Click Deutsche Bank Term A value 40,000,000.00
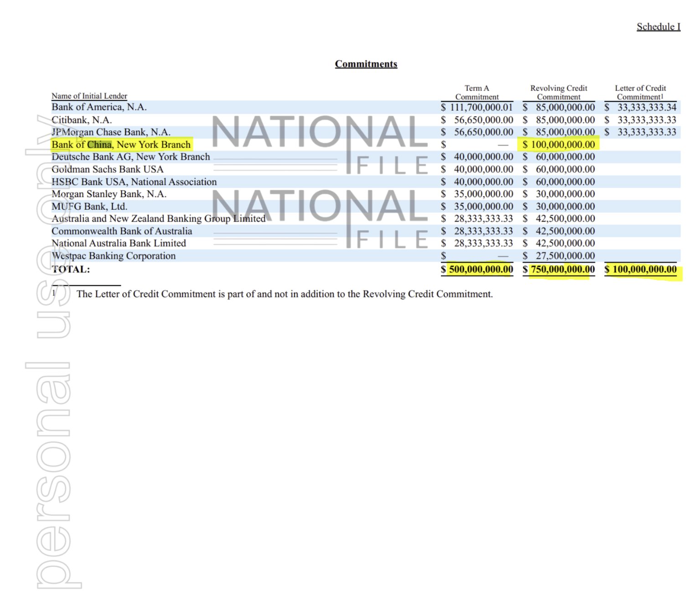Image resolution: width=700 pixels, height=596 pixels. pyautogui.click(x=483, y=157)
